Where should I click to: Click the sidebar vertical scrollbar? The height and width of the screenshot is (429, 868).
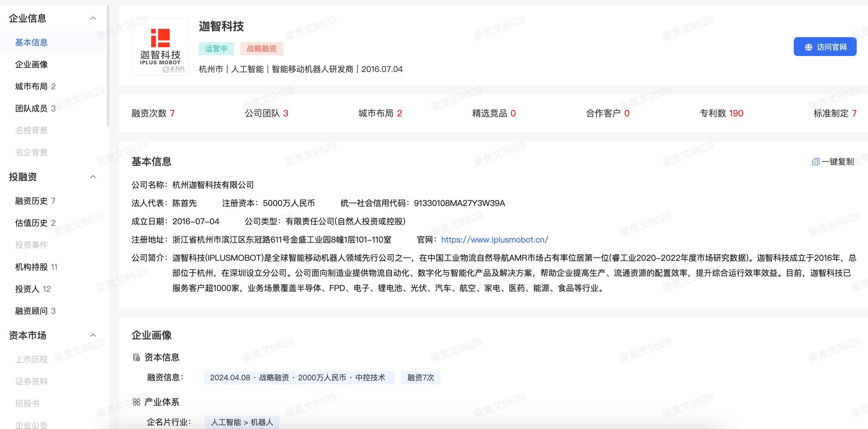click(x=108, y=66)
